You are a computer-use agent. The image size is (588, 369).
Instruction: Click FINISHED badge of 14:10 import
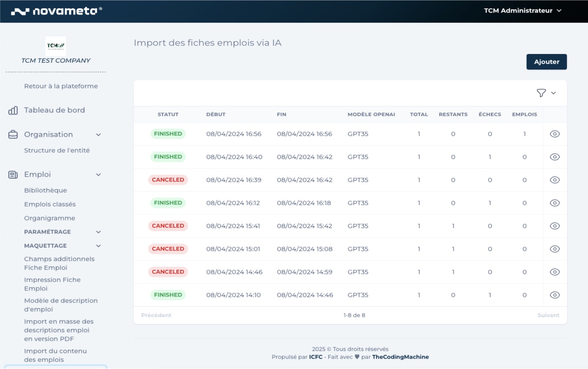168,295
